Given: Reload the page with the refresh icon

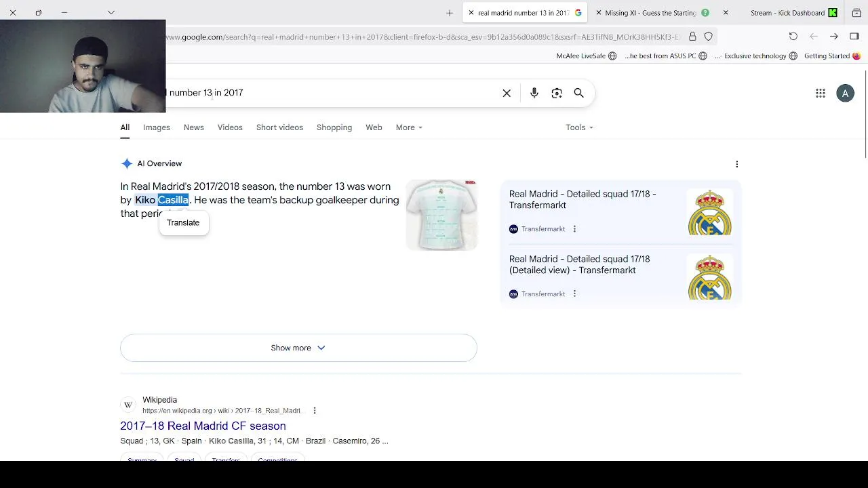Looking at the screenshot, I should pyautogui.click(x=793, y=37).
